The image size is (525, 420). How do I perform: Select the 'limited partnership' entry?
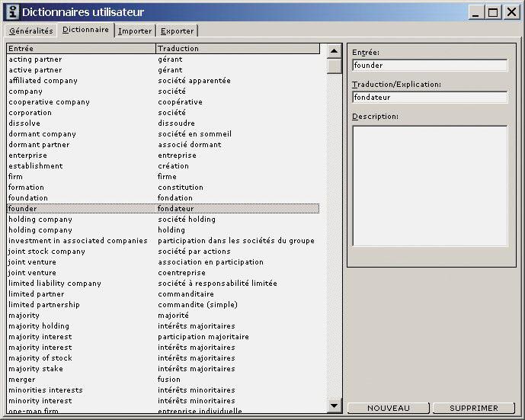[163, 305]
